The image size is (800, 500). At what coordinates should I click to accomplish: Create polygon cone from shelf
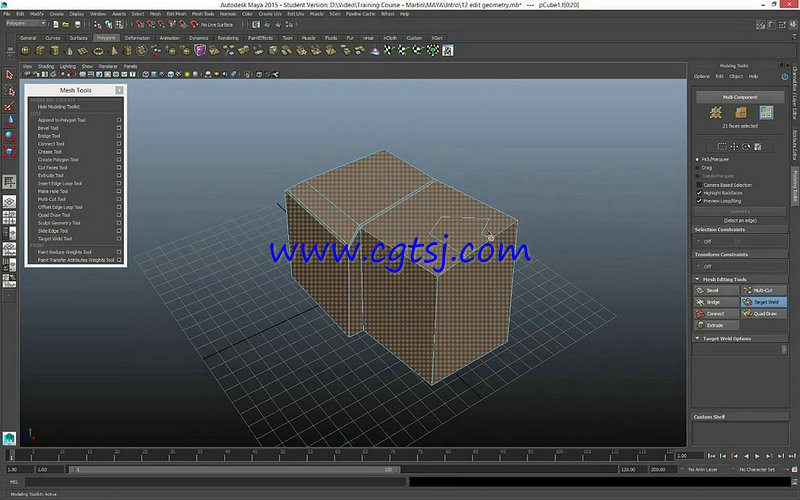pyautogui.click(x=69, y=50)
